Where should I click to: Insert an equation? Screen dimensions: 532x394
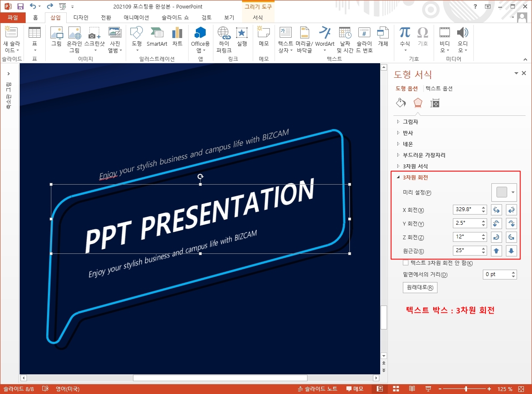405,39
